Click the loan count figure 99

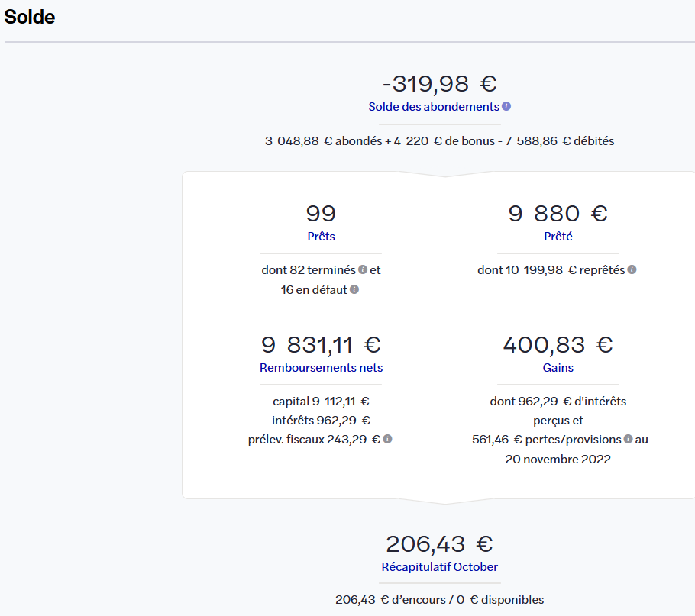[321, 214]
